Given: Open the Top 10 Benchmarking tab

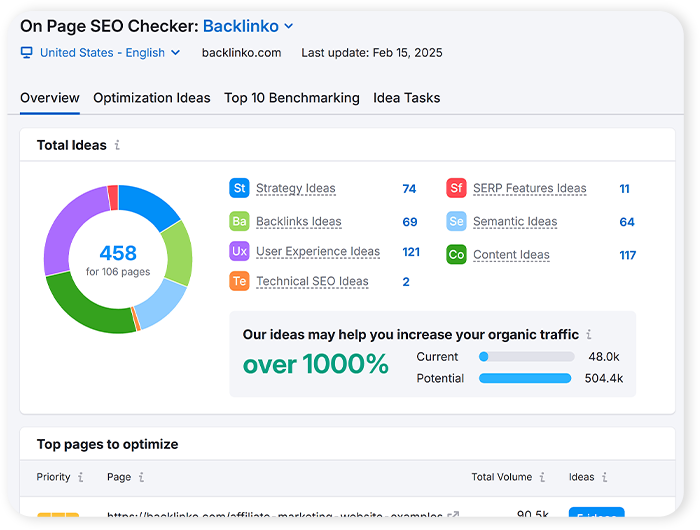Looking at the screenshot, I should pos(292,98).
